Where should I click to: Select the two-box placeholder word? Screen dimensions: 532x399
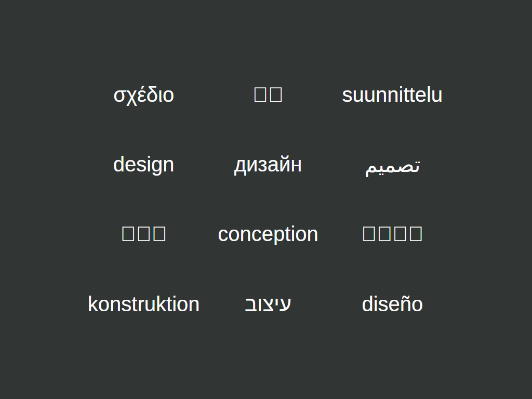click(268, 95)
